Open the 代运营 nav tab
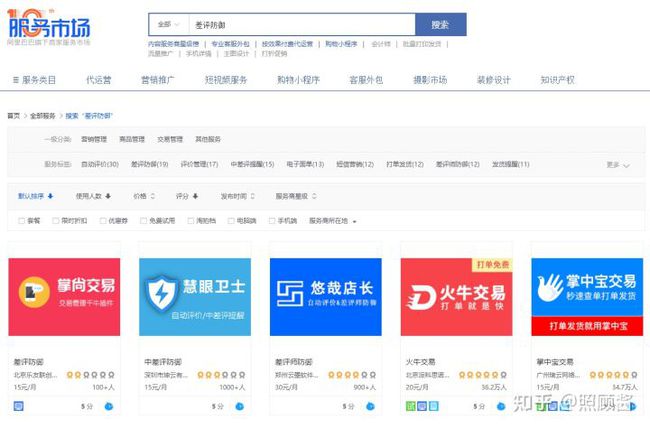The image size is (650, 429). click(99, 80)
